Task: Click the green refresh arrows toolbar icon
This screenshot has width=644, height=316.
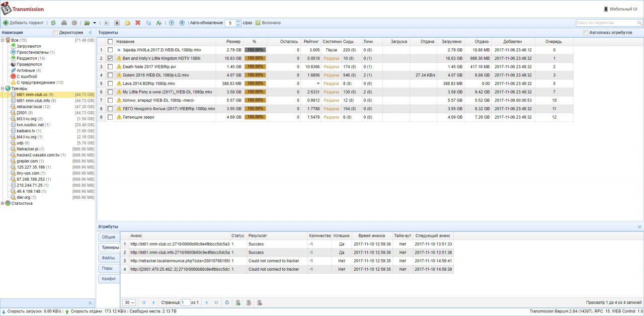Action: point(53,23)
